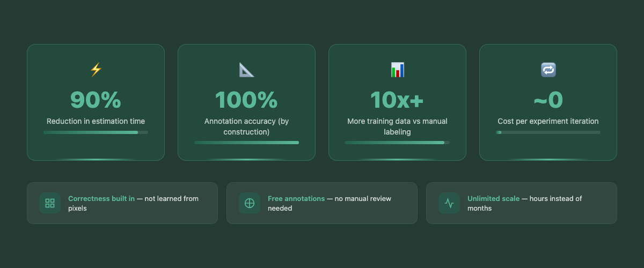This screenshot has height=268, width=644.
Task: Click the 'Cost per experiment iteration' label
Action: (x=548, y=121)
